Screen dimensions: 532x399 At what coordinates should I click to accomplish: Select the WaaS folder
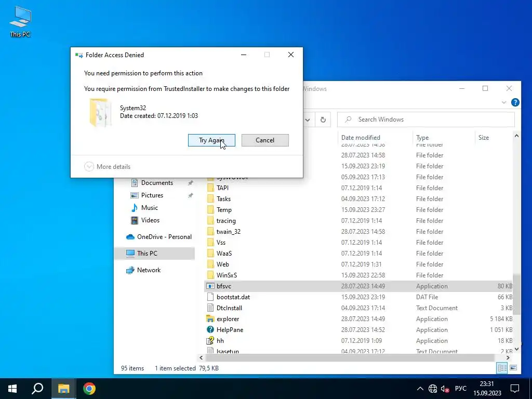pos(224,254)
